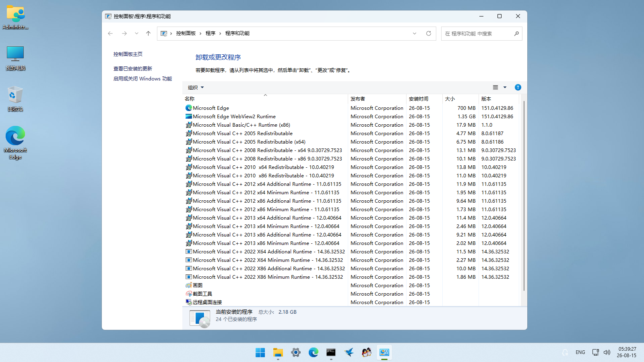The height and width of the screenshot is (362, 644).
Task: Launch Microsoft Edge from taskbar
Action: (x=314, y=353)
